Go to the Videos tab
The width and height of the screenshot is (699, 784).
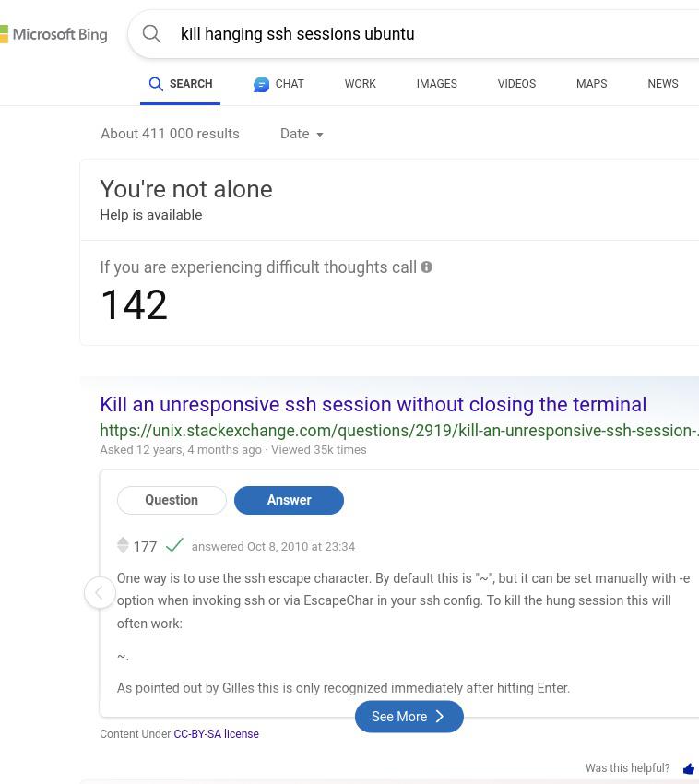(516, 84)
